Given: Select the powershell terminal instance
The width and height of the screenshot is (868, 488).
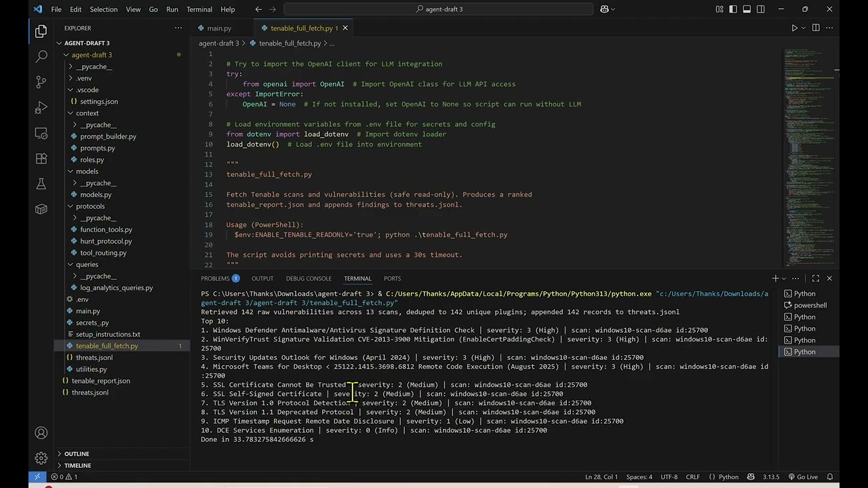Looking at the screenshot, I should pos(809,305).
